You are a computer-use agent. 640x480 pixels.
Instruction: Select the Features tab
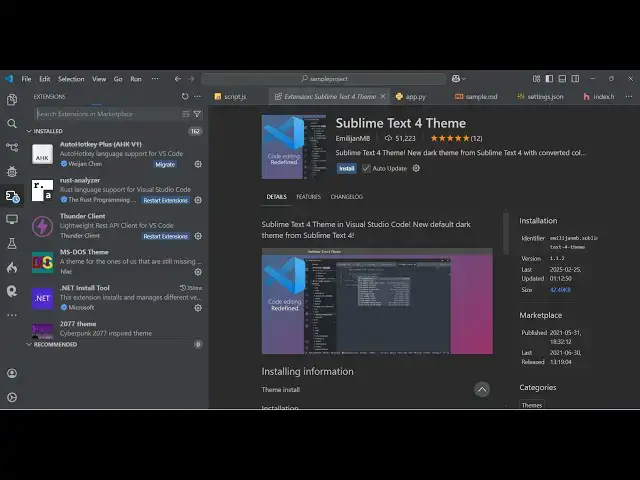tap(309, 197)
